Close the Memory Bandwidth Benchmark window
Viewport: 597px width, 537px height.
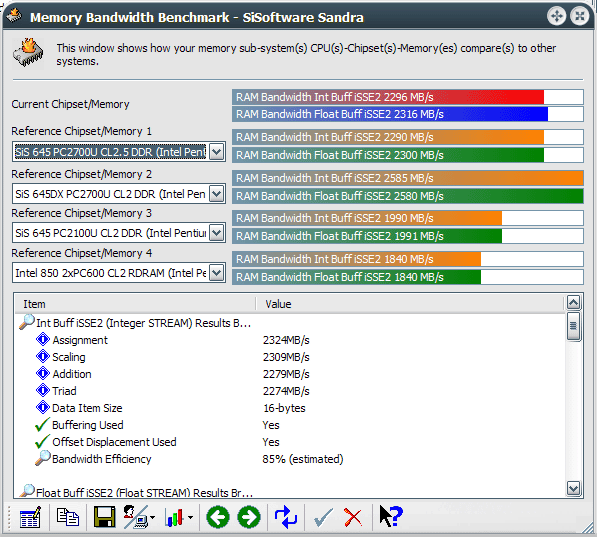(580, 16)
